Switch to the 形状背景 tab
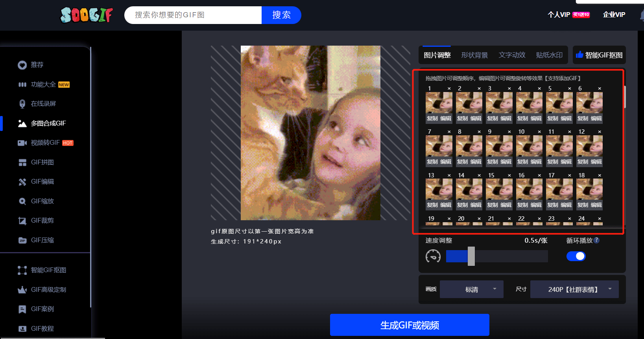 (474, 55)
